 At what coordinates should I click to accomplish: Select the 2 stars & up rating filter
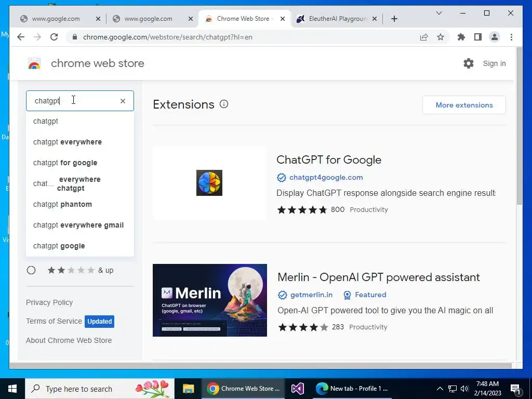tap(31, 270)
